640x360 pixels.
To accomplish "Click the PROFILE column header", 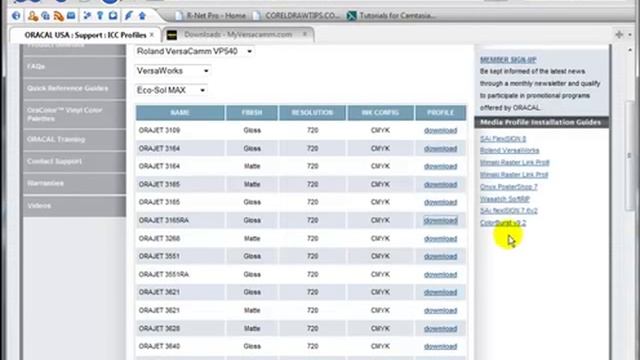I will tap(440, 113).
